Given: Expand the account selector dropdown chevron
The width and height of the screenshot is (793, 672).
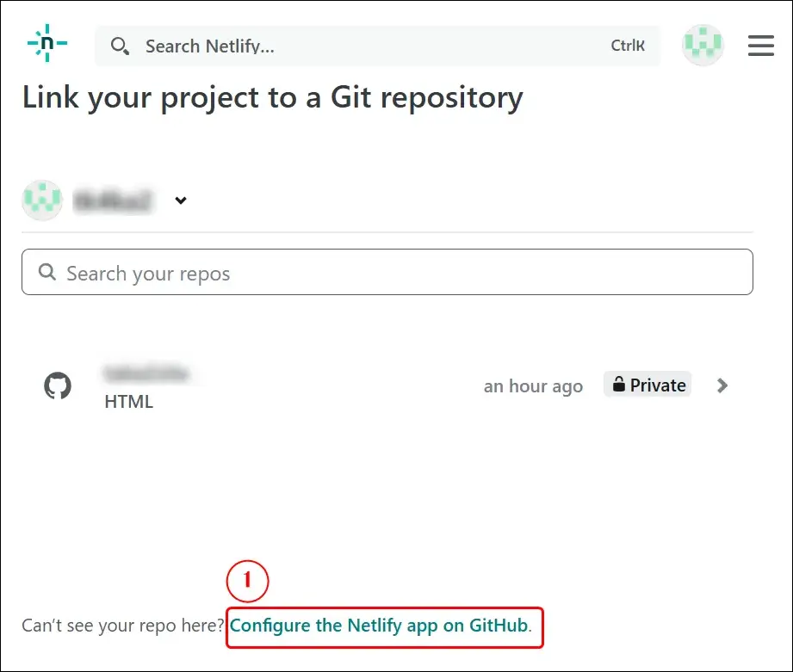Looking at the screenshot, I should coord(181,200).
